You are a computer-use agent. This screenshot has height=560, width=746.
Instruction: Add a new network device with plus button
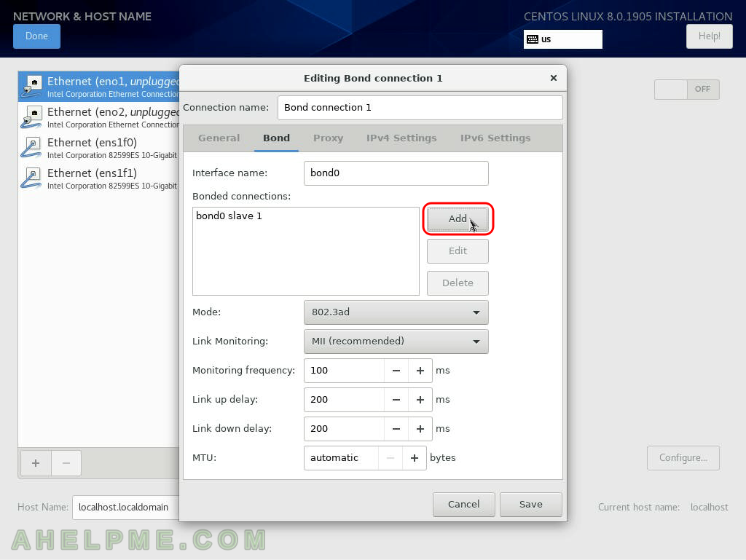pyautogui.click(x=36, y=463)
